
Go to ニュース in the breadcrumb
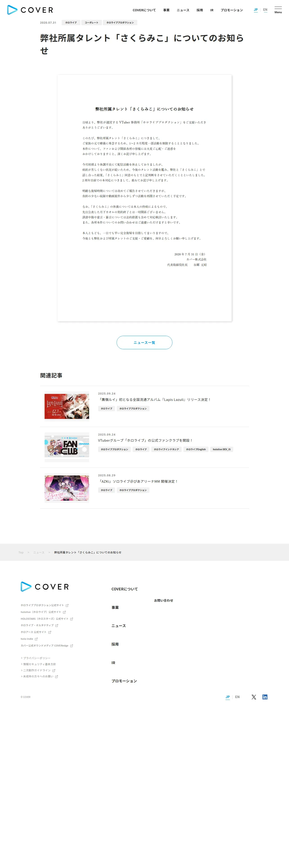point(39,552)
